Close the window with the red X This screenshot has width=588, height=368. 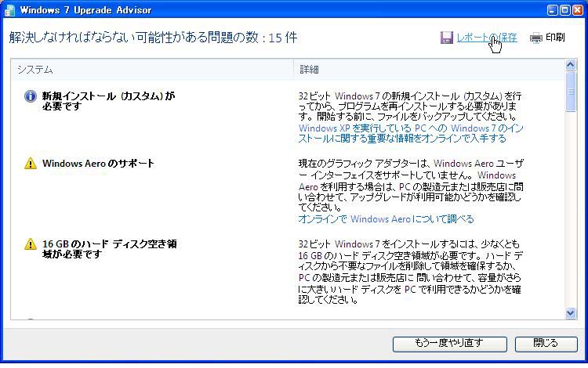click(578, 10)
